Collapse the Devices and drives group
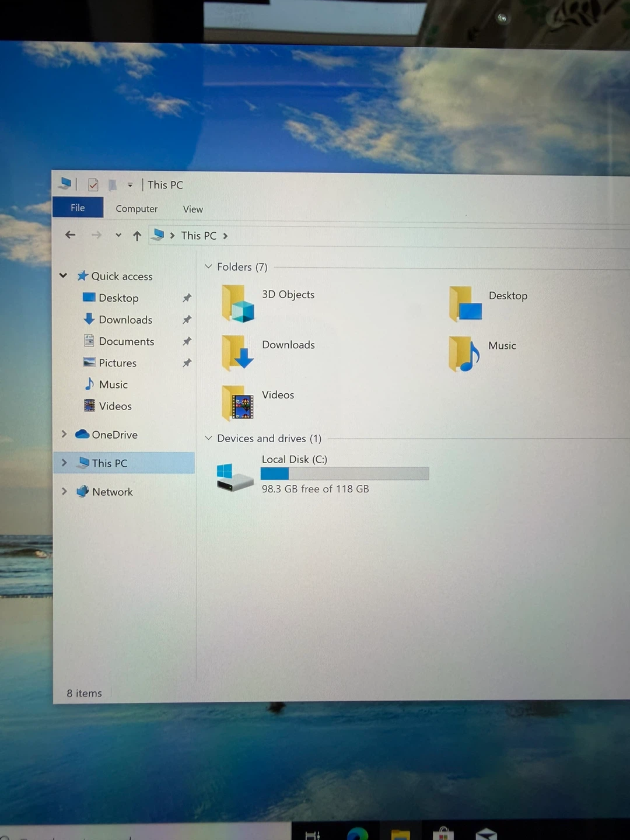 (208, 437)
